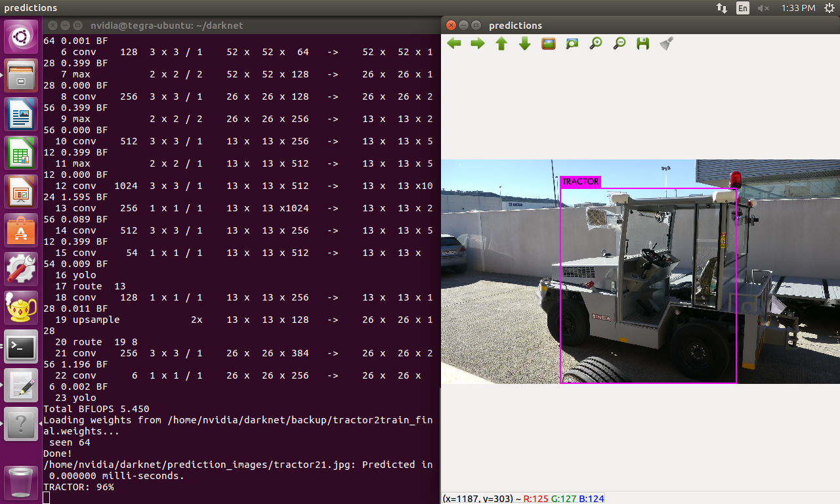Save the current prediction image
Image resolution: width=840 pixels, height=504 pixels.
pos(642,43)
